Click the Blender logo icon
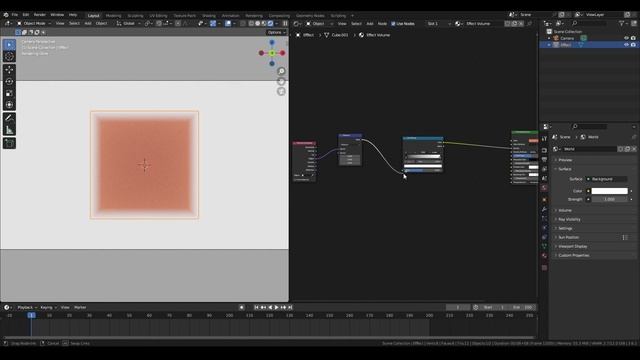This screenshot has height=360, width=640. tap(6, 15)
